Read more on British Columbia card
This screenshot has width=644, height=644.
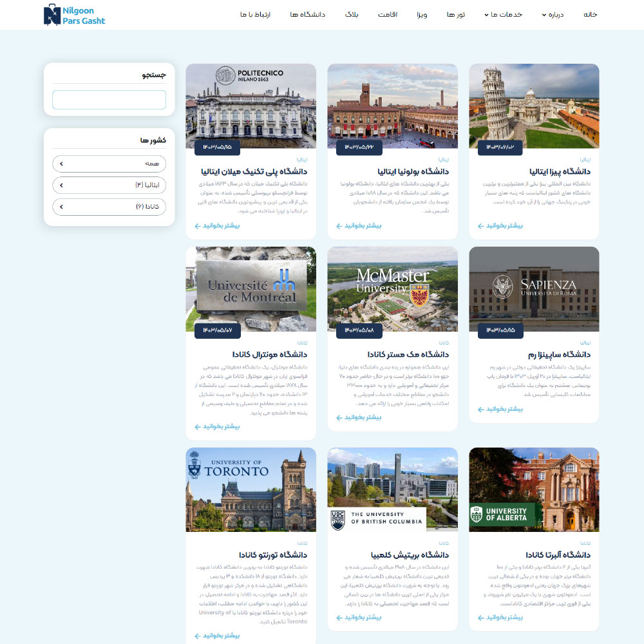[359, 618]
